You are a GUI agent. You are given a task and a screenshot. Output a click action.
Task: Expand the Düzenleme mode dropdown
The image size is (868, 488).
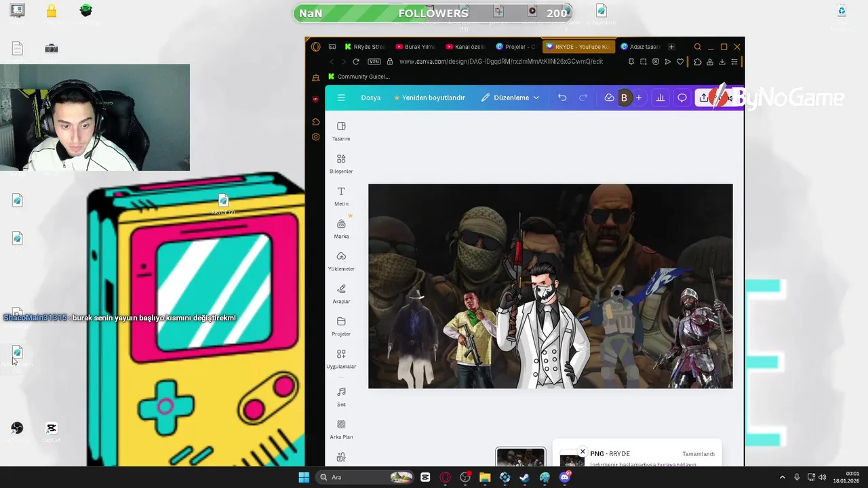click(x=510, y=98)
